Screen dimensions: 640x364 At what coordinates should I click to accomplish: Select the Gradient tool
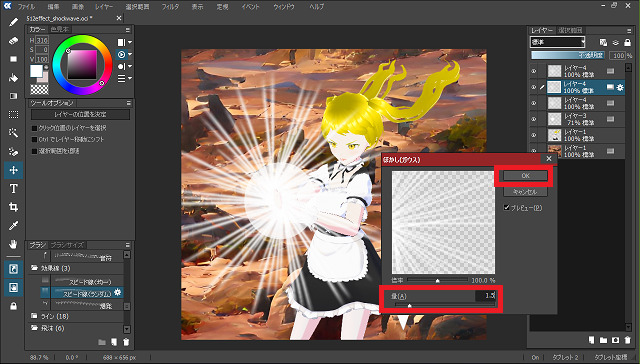(13, 96)
